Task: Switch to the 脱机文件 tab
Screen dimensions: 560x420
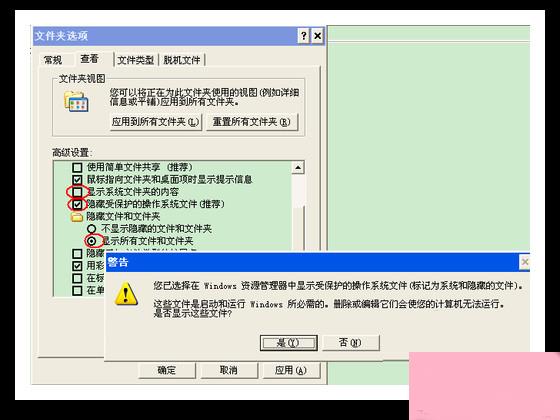Action: 182,60
